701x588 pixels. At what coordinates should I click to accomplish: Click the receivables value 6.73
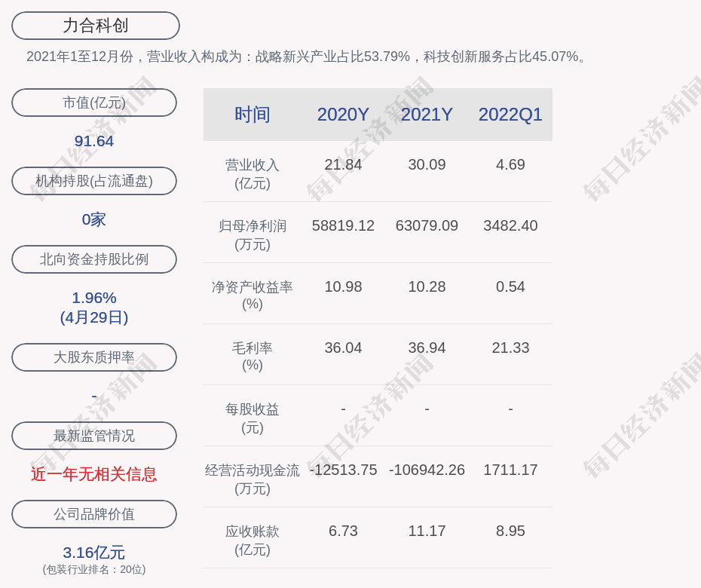pos(343,531)
